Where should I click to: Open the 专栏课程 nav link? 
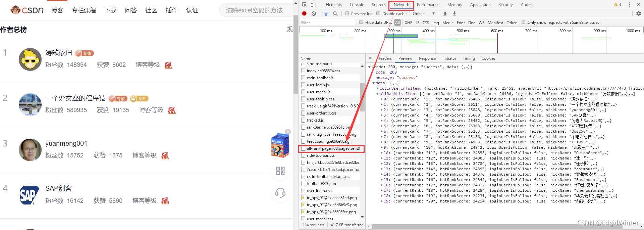tap(84, 10)
